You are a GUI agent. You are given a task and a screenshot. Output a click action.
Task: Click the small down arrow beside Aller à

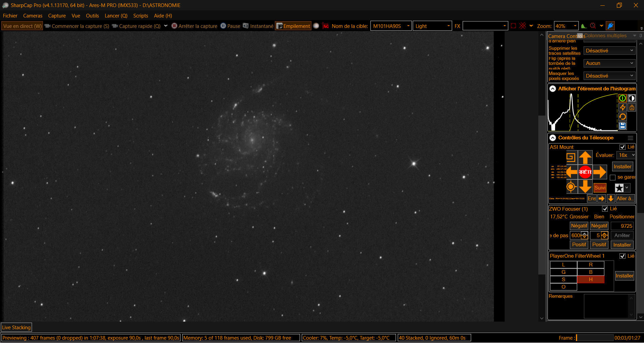coord(611,199)
